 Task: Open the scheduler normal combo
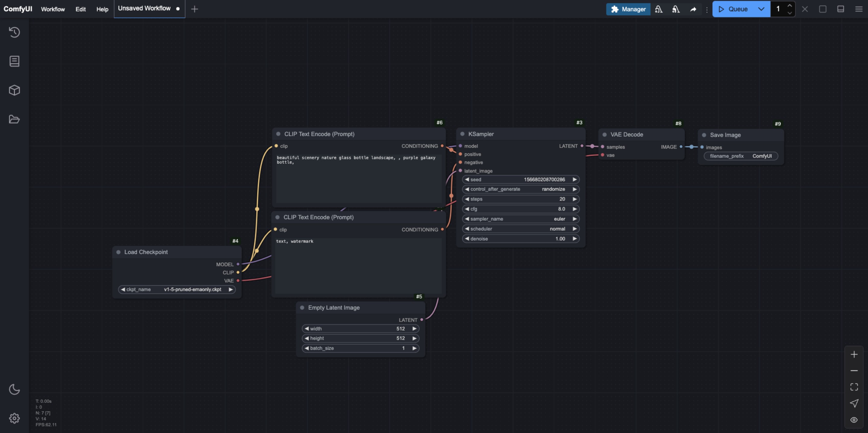pyautogui.click(x=520, y=229)
